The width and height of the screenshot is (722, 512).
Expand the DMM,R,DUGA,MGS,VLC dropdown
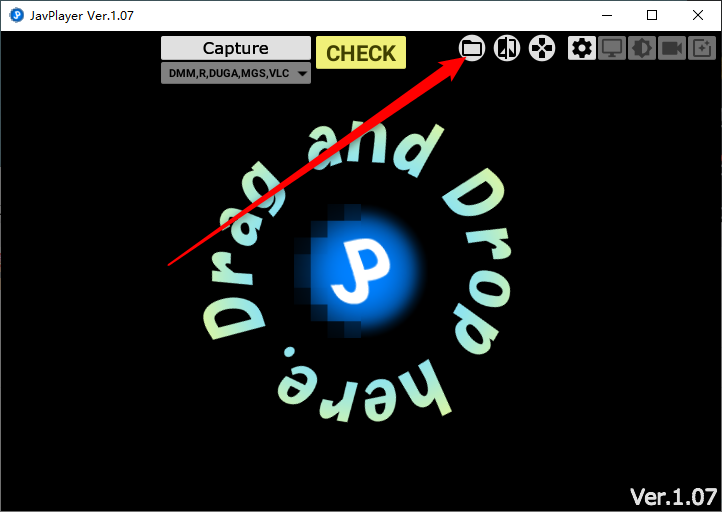click(x=236, y=73)
